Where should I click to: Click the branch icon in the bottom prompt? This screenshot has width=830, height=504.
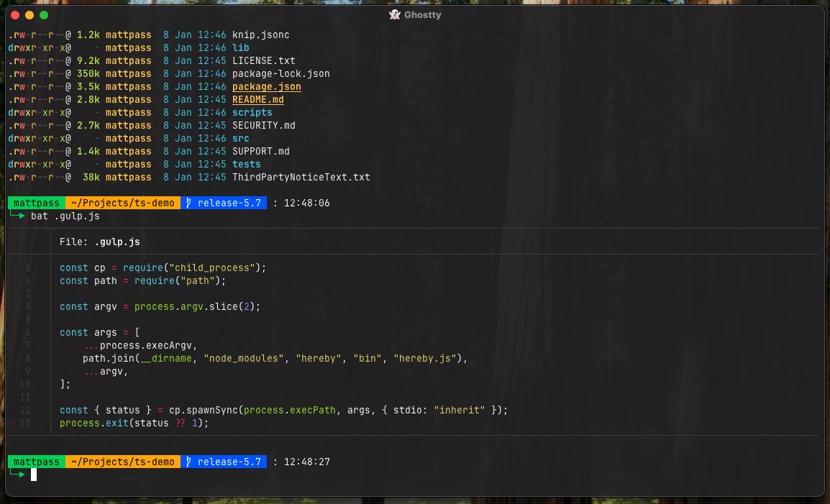click(x=187, y=462)
